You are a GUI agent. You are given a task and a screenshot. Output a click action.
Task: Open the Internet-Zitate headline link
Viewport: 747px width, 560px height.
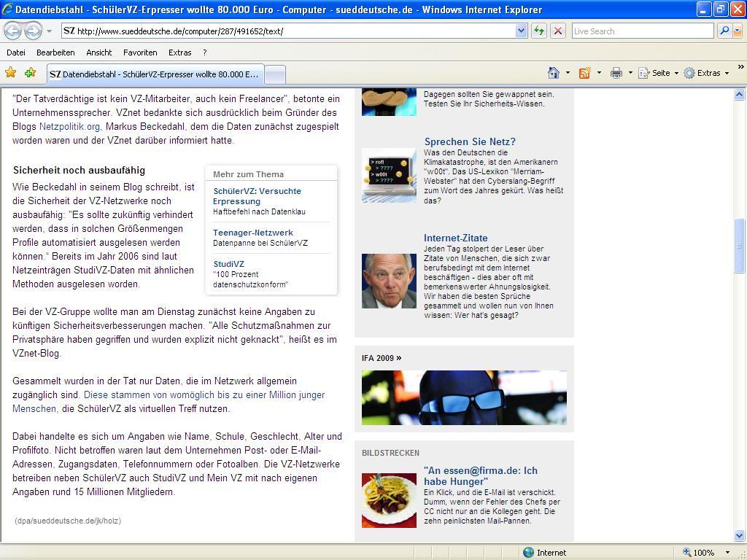[456, 238]
